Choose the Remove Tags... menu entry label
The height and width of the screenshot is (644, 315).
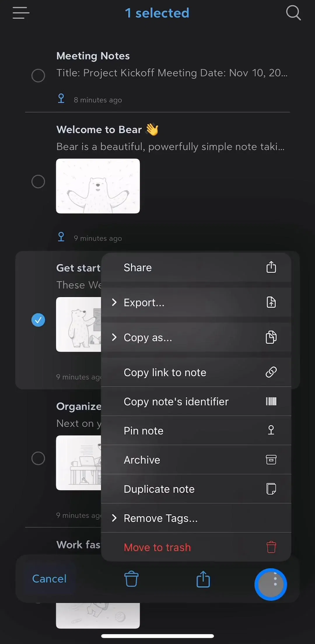pos(161,519)
